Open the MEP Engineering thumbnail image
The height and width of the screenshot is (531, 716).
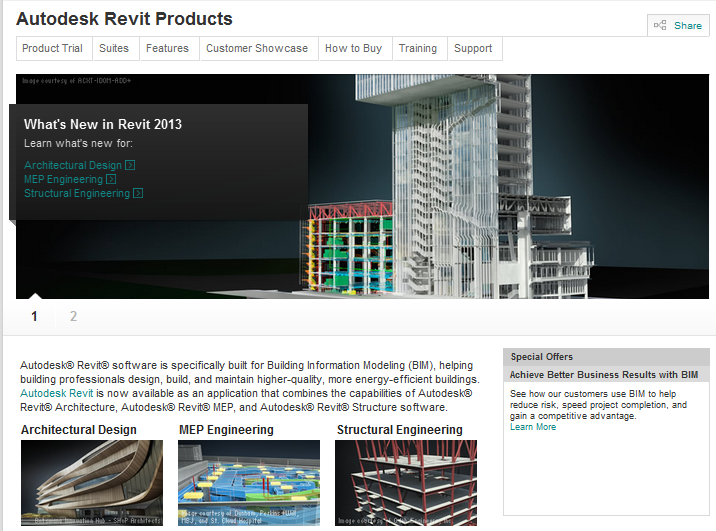click(249, 483)
